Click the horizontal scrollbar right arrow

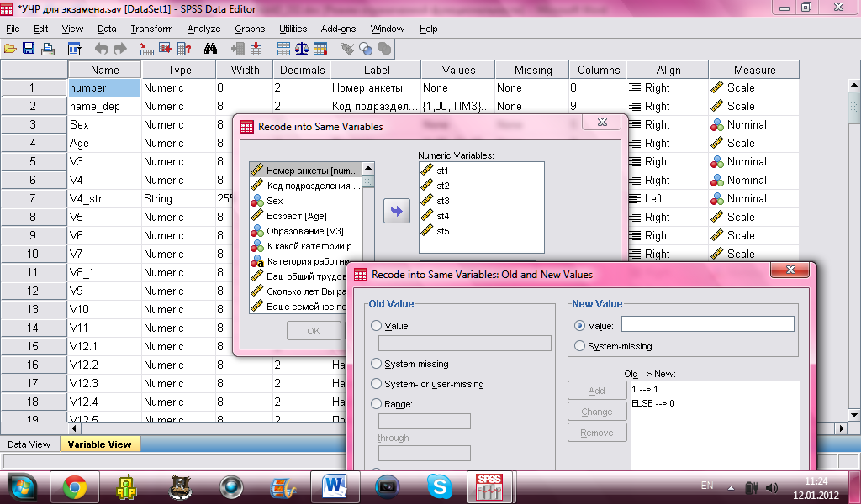click(x=841, y=428)
